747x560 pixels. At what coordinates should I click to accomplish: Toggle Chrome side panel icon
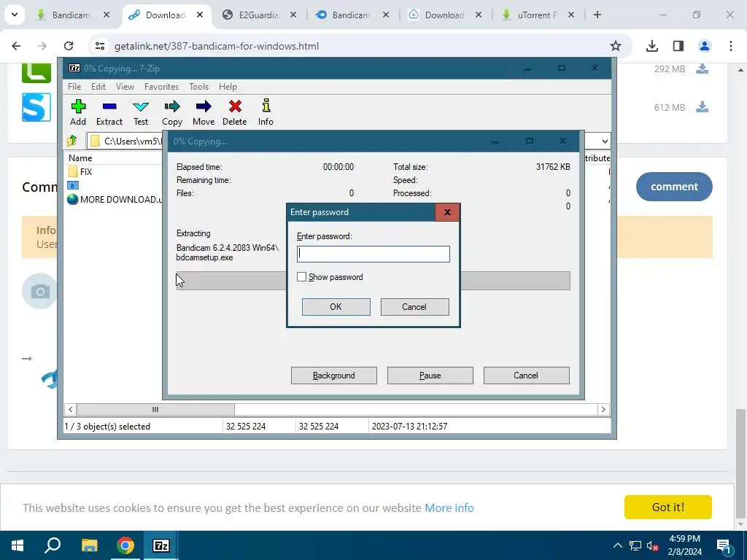(x=678, y=46)
